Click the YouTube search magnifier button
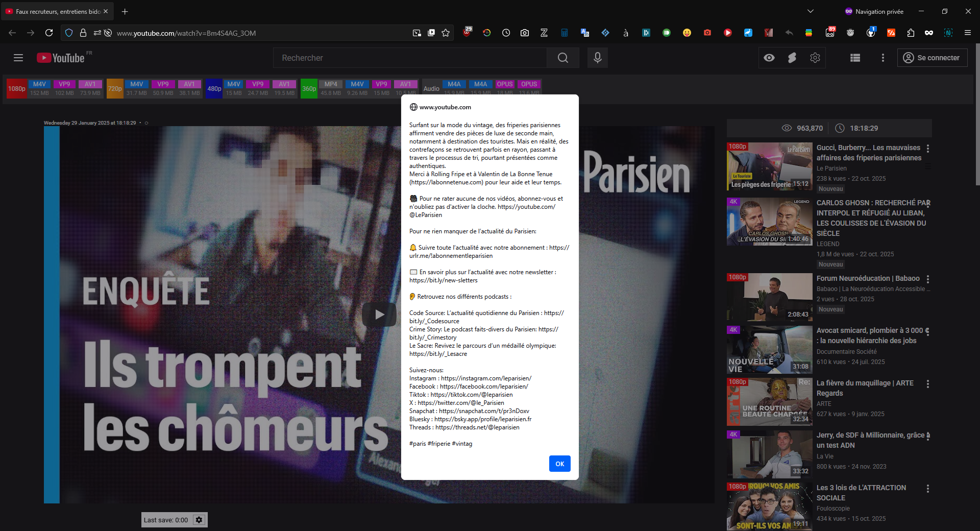 coord(562,58)
